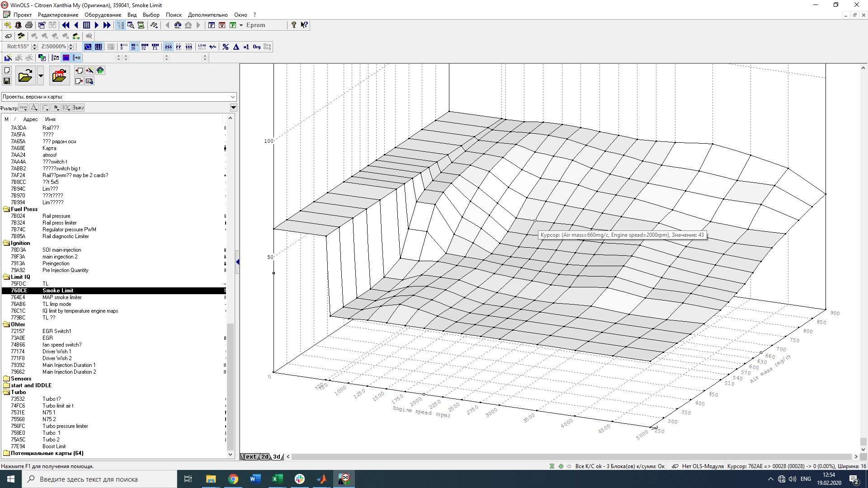Open the Оборудование menu

click(103, 15)
